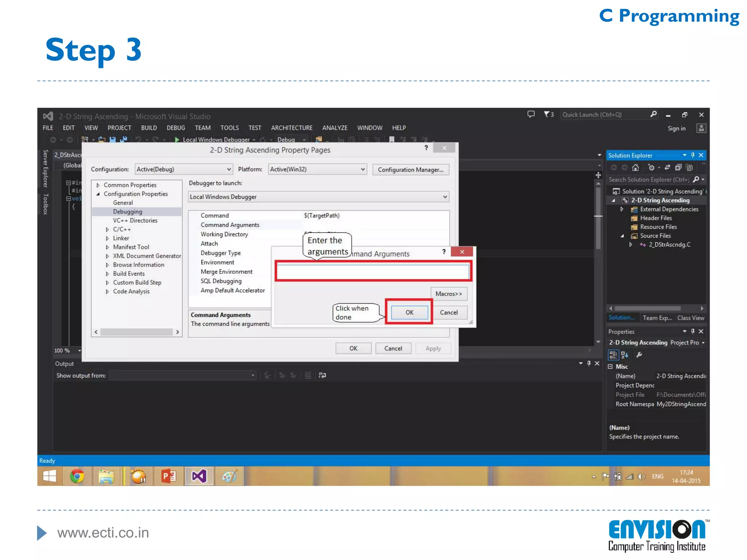This screenshot has height=560, width=747.
Task: Open the Debugger to launch dropdown
Action: [318, 197]
